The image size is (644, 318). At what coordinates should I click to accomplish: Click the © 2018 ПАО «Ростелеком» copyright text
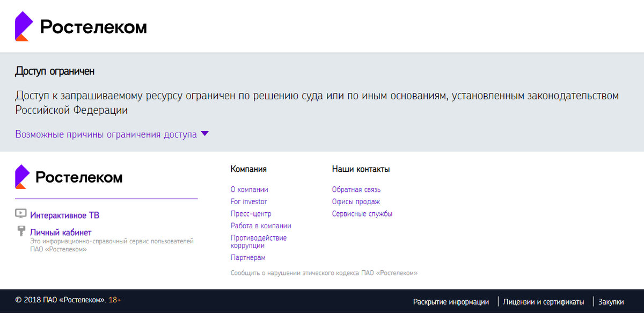coord(61,300)
